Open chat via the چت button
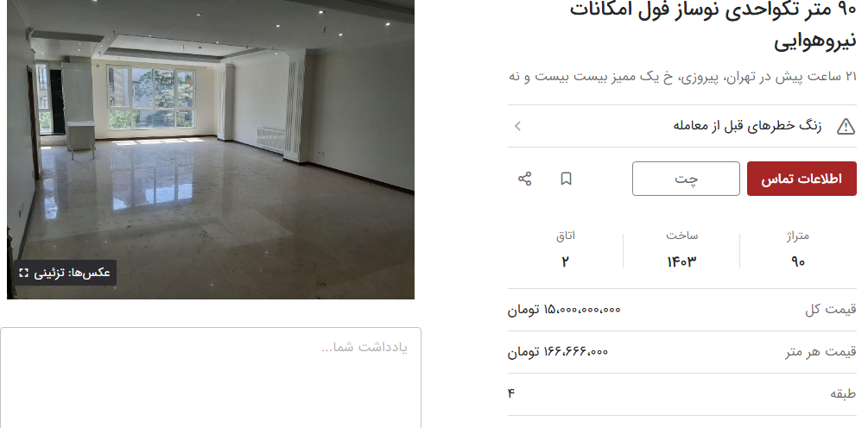The image size is (868, 428). 686,179
